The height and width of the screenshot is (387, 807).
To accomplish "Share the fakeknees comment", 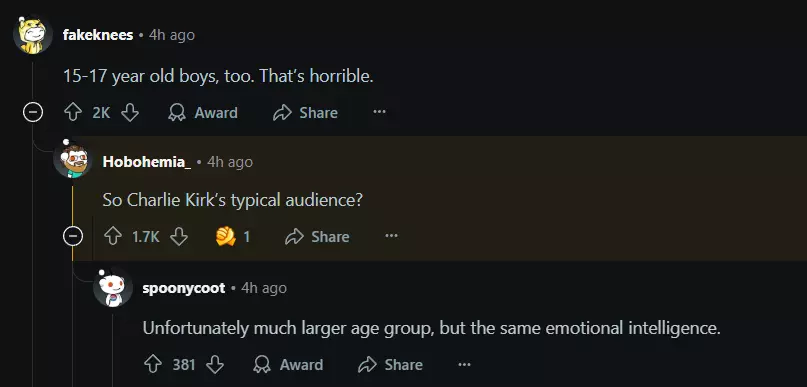I will coord(305,113).
